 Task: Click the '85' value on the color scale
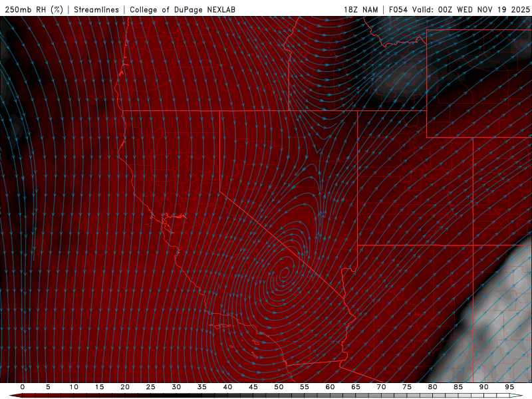coord(458,387)
